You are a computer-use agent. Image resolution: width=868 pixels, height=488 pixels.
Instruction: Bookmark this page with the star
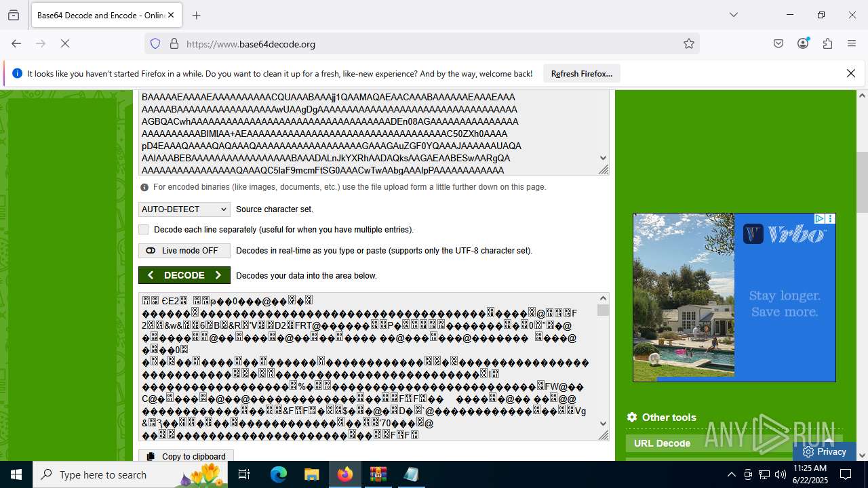point(689,43)
